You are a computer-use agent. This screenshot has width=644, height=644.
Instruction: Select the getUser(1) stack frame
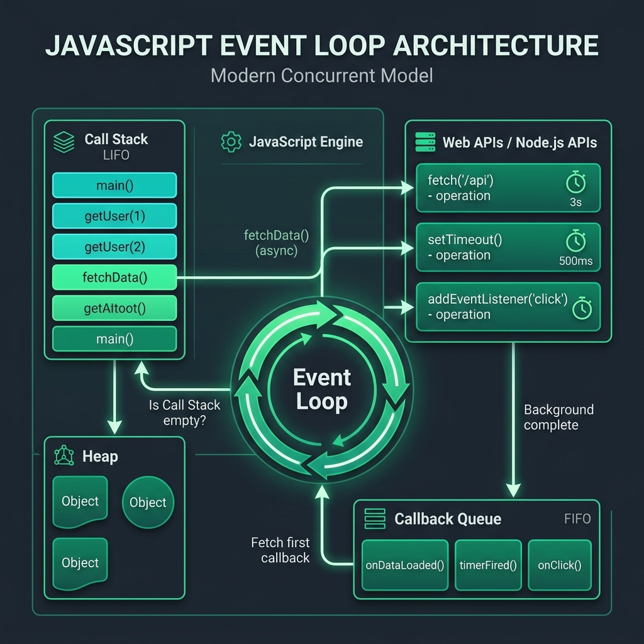[114, 216]
